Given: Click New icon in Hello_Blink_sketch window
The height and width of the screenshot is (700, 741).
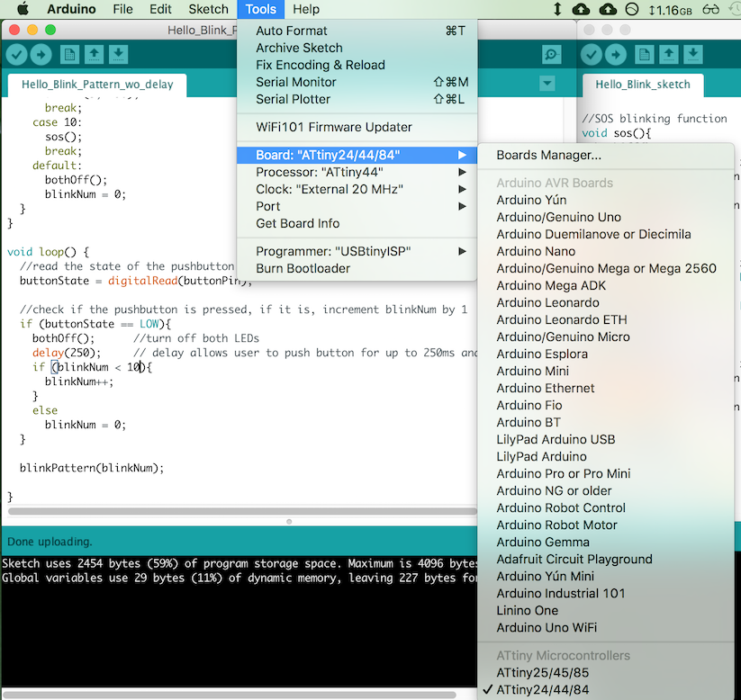Looking at the screenshot, I should click(644, 55).
